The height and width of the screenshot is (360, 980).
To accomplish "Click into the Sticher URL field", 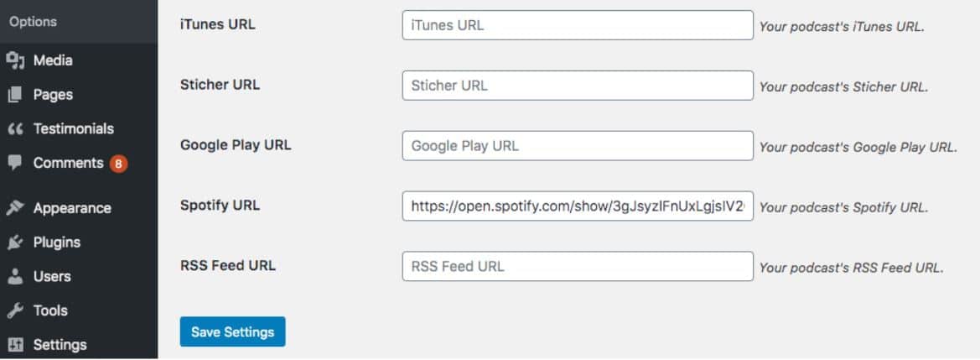I will click(x=578, y=86).
